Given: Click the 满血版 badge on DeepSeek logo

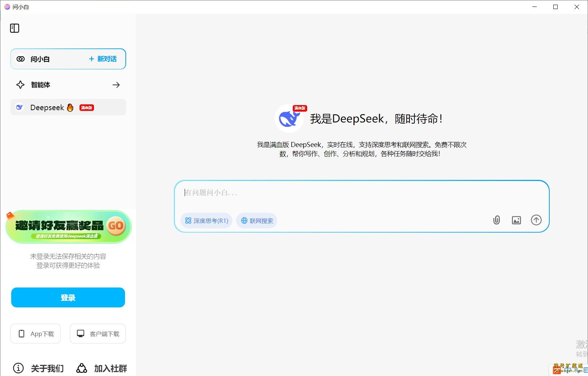Looking at the screenshot, I should [300, 108].
